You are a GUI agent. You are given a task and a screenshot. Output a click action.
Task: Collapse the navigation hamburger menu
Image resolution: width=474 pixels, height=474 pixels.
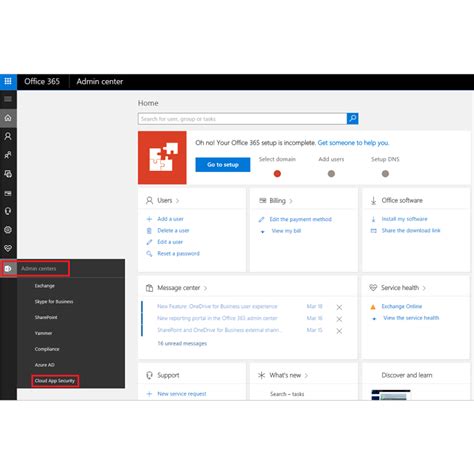8,99
